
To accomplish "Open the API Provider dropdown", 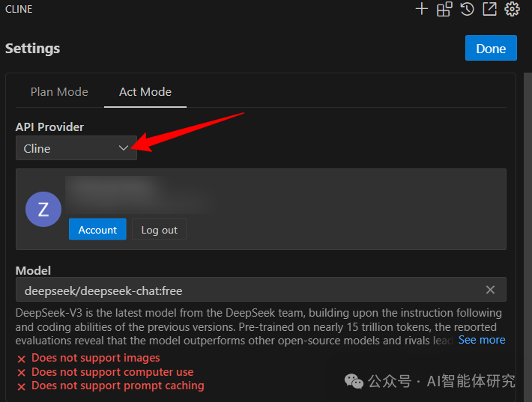I will (x=76, y=148).
